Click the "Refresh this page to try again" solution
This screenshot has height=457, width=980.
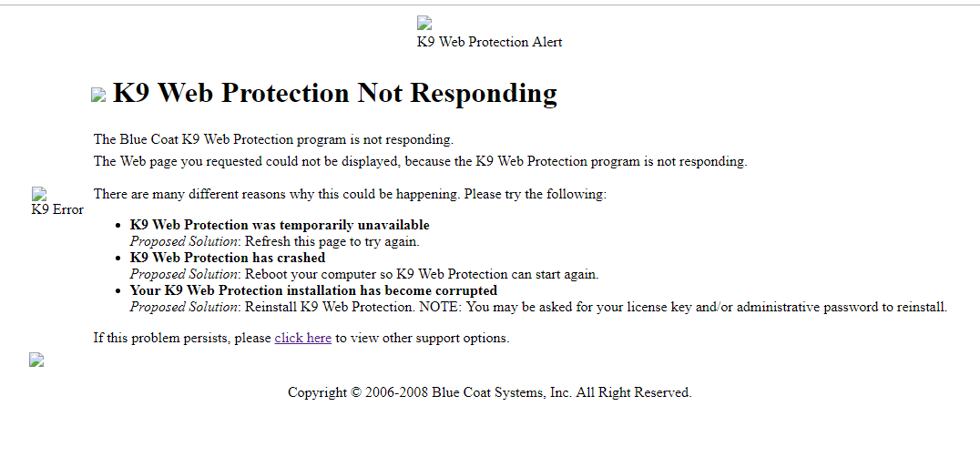click(332, 241)
